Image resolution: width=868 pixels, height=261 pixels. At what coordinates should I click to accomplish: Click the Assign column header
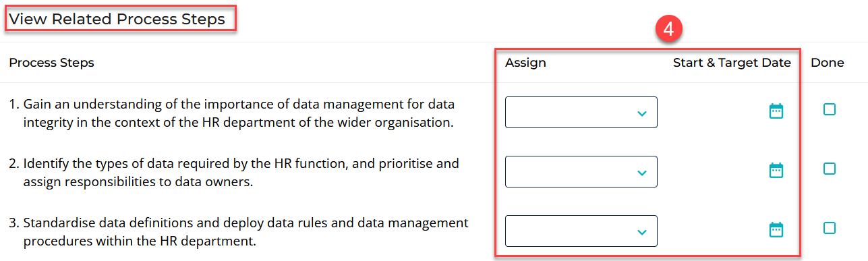click(525, 63)
